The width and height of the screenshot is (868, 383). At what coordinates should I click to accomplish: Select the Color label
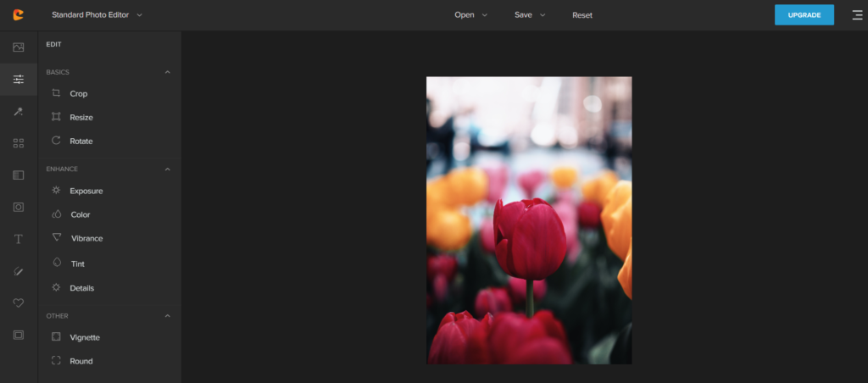pos(81,214)
